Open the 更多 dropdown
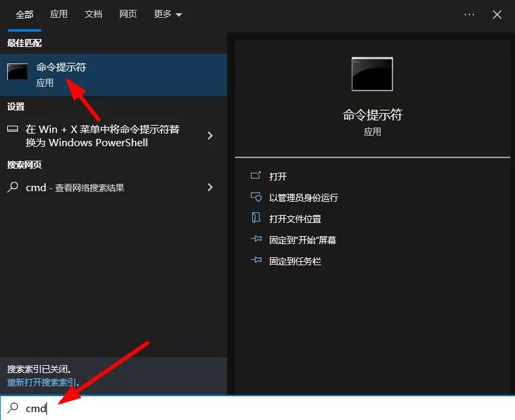 [x=168, y=14]
